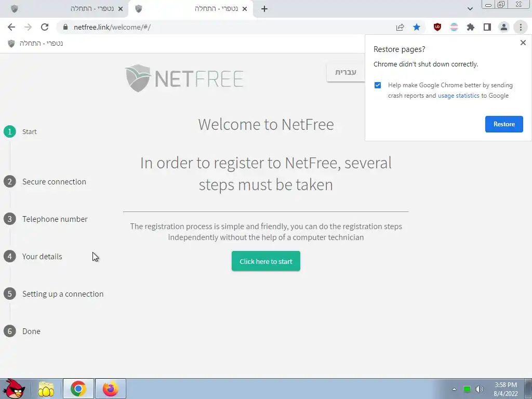532x399 pixels.
Task: Click the Restore button
Action: [x=504, y=124]
